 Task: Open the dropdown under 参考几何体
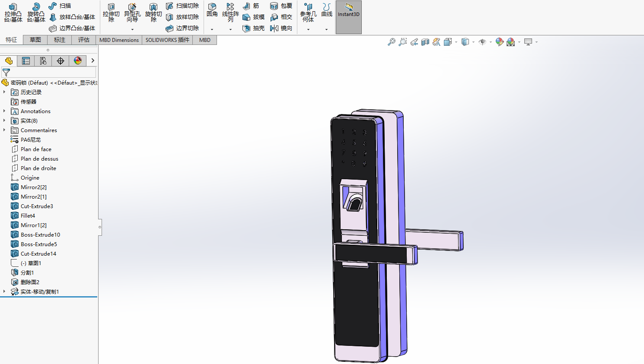coord(308,29)
